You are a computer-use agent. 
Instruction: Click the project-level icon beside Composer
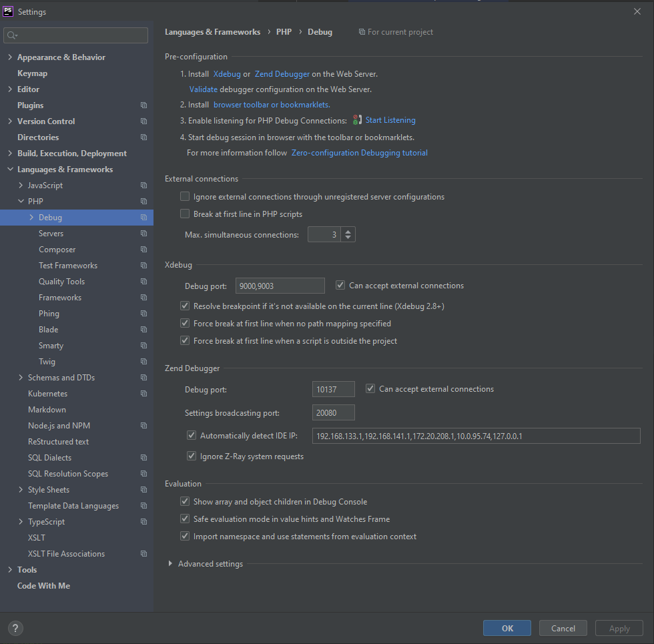tap(143, 250)
